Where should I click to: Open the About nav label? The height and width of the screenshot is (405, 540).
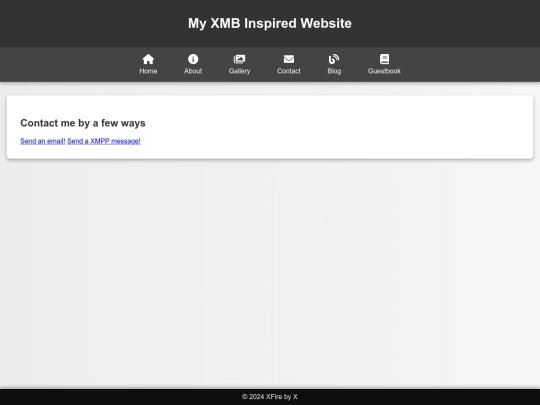coord(193,71)
